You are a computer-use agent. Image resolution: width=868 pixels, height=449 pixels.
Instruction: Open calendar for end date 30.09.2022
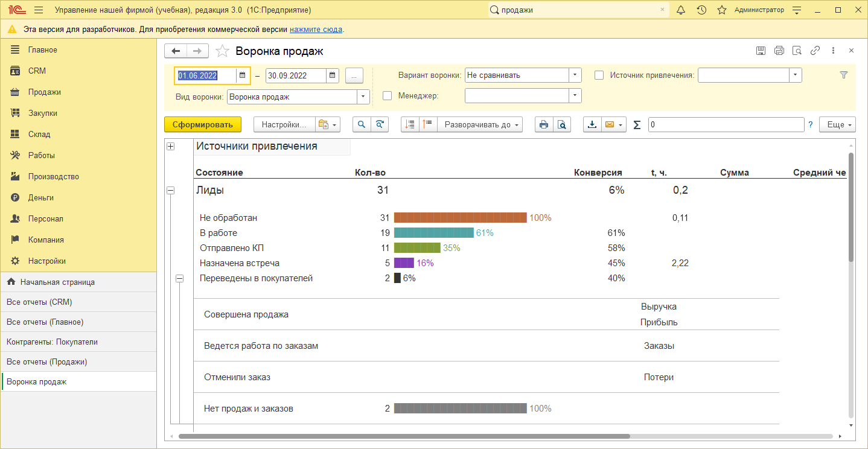pyautogui.click(x=333, y=75)
